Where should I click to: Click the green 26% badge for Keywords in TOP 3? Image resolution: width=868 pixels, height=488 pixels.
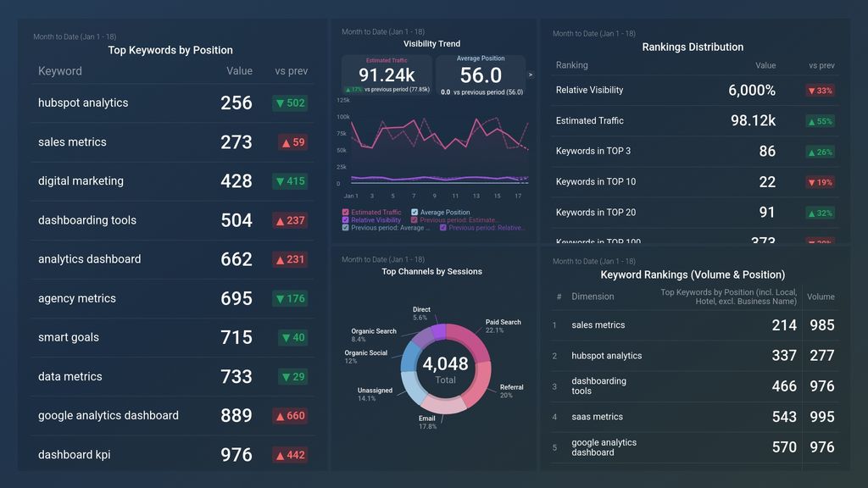pyautogui.click(x=821, y=152)
